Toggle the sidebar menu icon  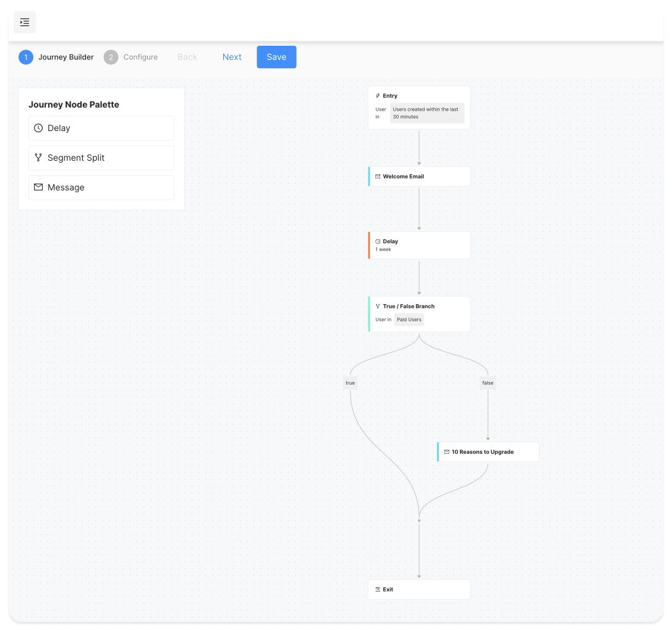point(25,22)
